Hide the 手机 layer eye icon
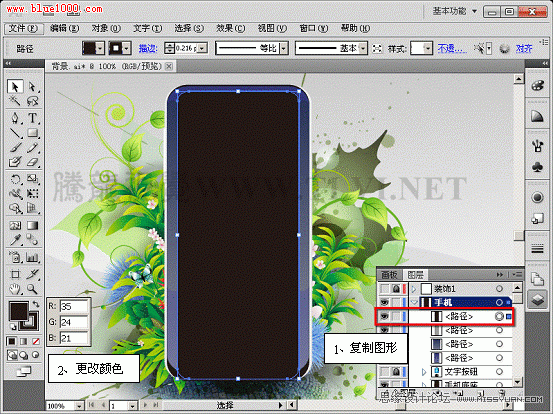Image resolution: width=553 pixels, height=414 pixels. coord(384,302)
